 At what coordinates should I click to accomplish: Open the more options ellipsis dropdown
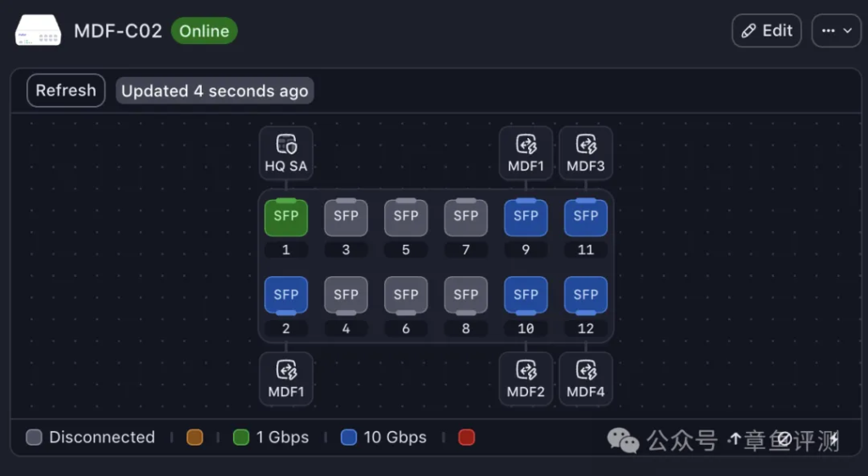point(836,31)
